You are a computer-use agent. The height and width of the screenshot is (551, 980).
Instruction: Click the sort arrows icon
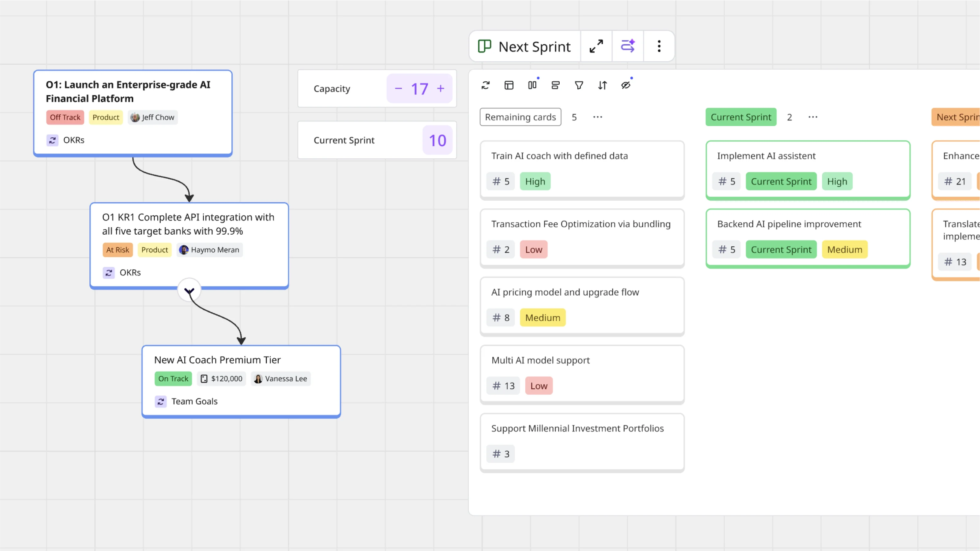click(602, 85)
